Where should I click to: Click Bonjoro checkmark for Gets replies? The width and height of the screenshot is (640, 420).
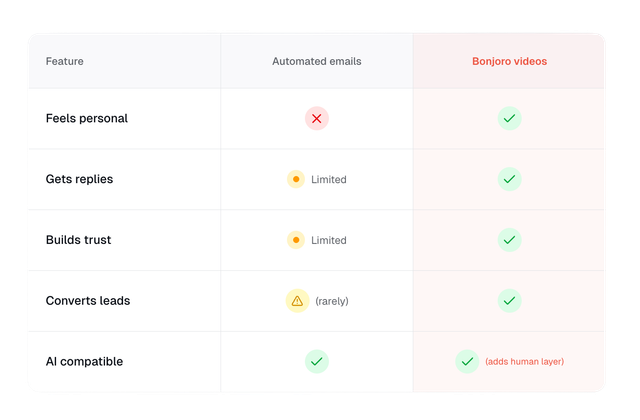[510, 179]
